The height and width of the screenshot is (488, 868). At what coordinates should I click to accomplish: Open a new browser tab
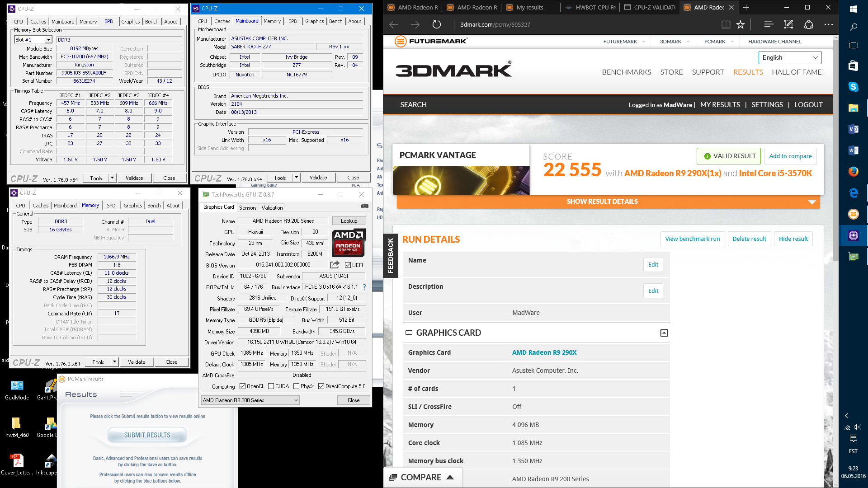pyautogui.click(x=746, y=7)
